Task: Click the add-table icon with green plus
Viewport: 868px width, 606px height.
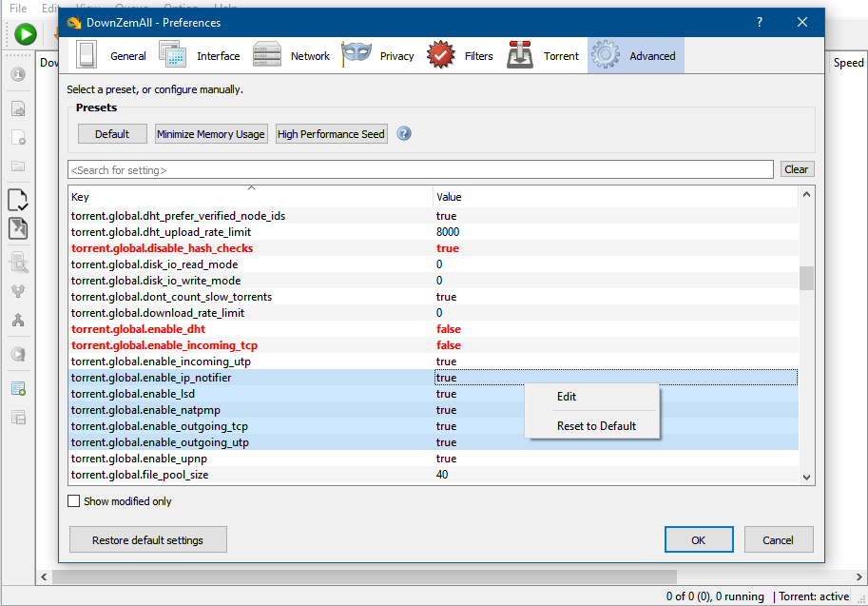Action: [18, 388]
